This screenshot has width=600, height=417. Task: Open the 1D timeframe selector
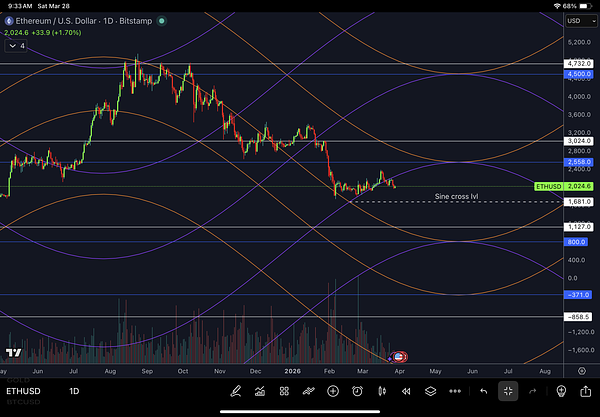coord(73,390)
